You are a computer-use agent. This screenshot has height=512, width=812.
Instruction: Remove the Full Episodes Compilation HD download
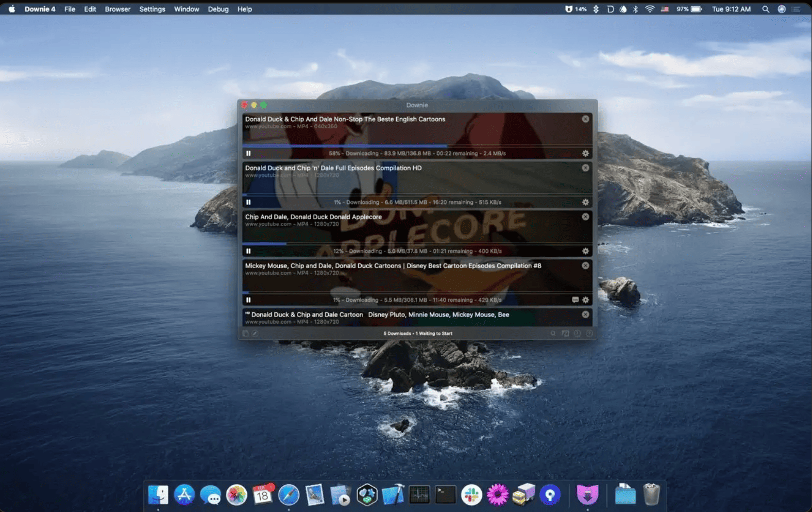(585, 168)
